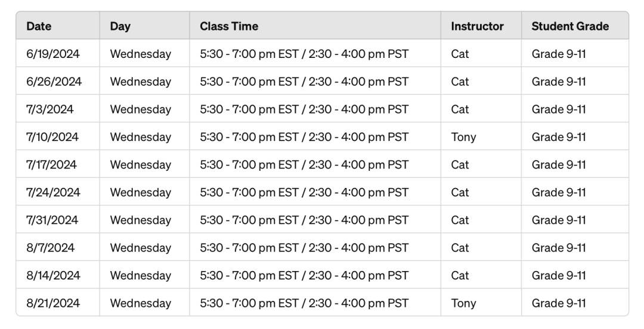Screen dimensions: 644x329
Task: Click Grade 9-11 in the 7/3/2024 row
Action: pyautogui.click(x=559, y=109)
